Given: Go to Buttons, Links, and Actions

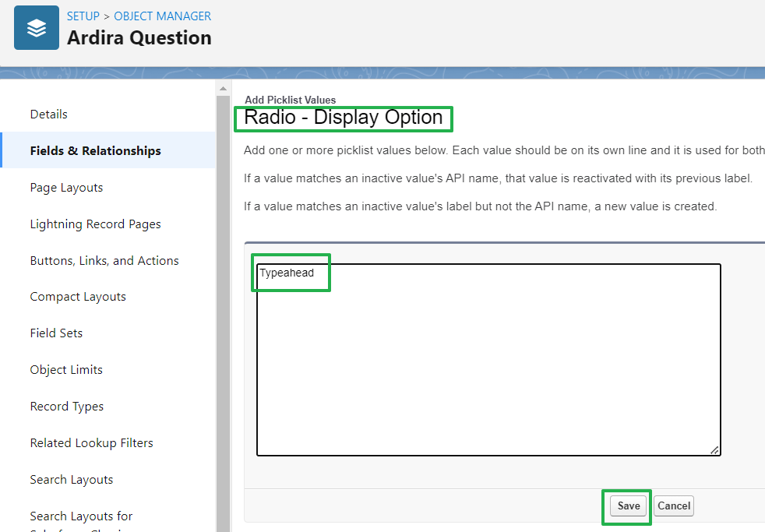Looking at the screenshot, I should point(104,260).
